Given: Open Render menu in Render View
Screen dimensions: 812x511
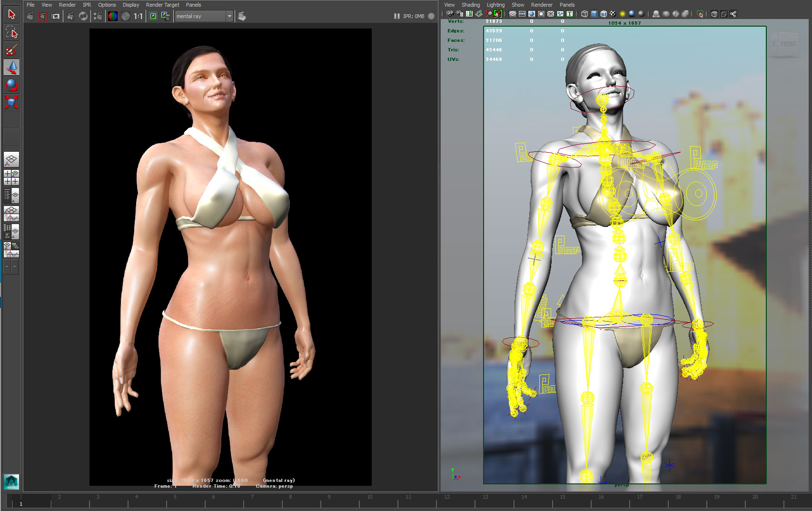Looking at the screenshot, I should pos(67,5).
